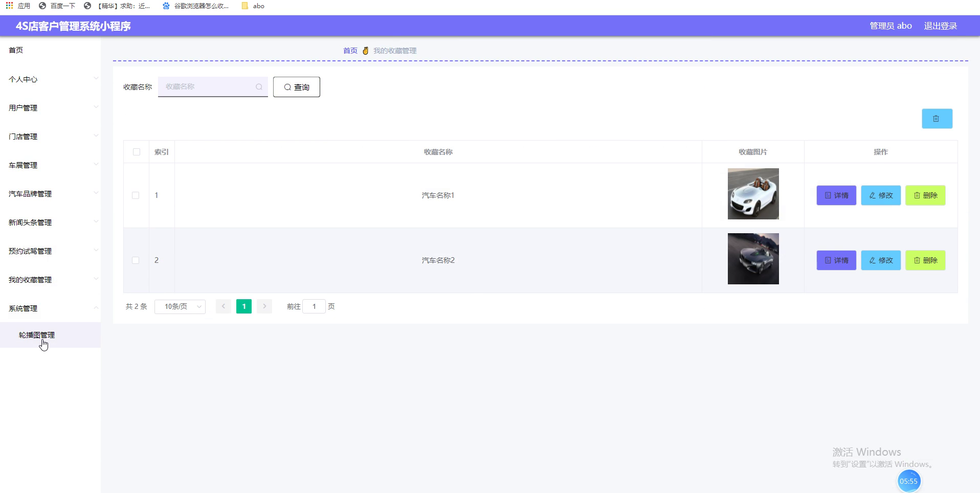Viewport: 980px width, 493px height.
Task: Click the 查询 search button
Action: point(297,87)
